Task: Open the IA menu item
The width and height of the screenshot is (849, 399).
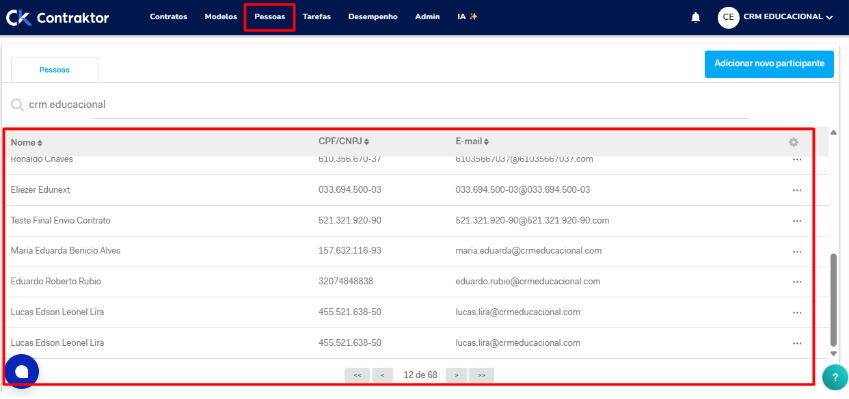Action: (x=467, y=17)
